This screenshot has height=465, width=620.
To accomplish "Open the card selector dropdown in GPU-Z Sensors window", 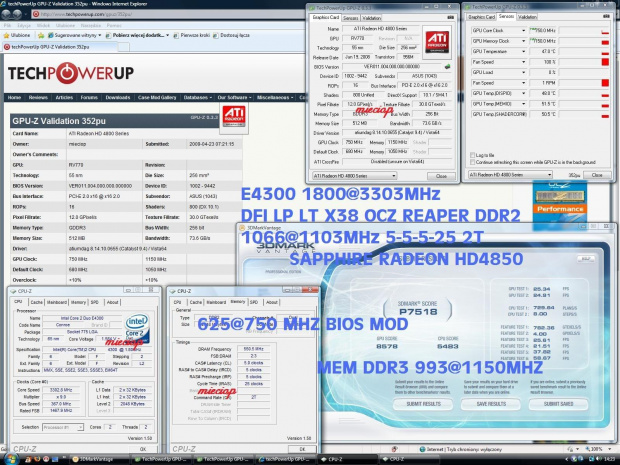I will (x=510, y=174).
